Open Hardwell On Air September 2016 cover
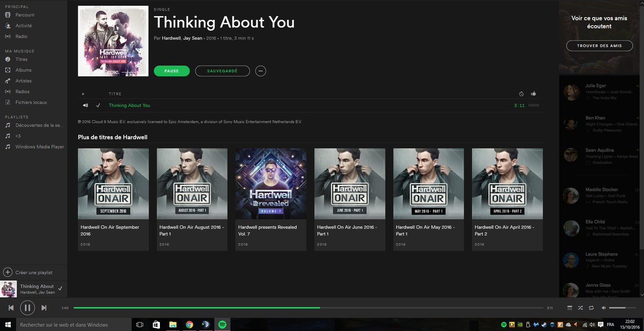644x331 pixels. pyautogui.click(x=113, y=184)
